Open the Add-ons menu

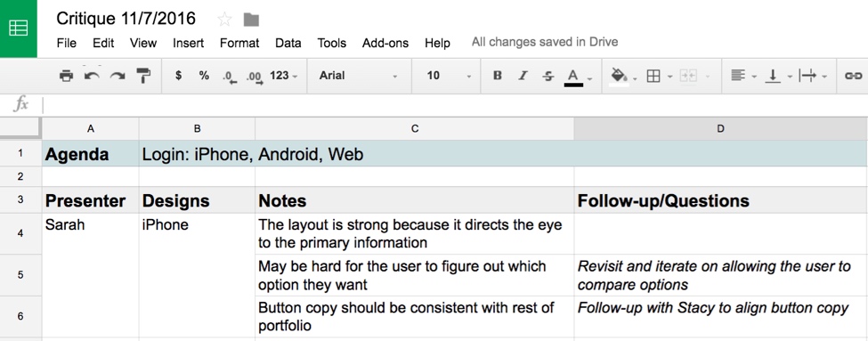[x=385, y=43]
